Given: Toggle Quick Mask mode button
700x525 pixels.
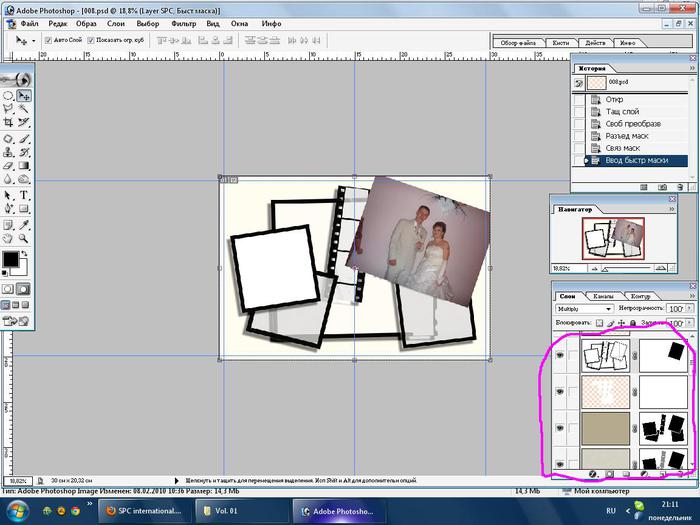Looking at the screenshot, I should click(23, 289).
